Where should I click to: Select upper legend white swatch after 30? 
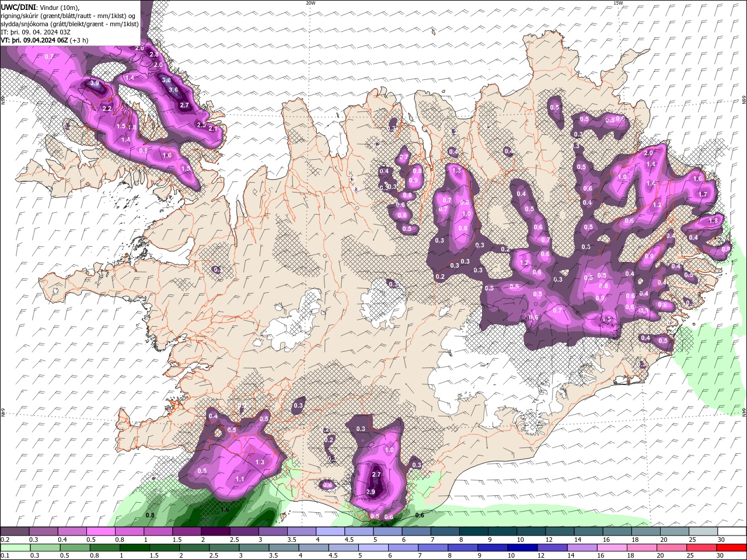[732, 531]
